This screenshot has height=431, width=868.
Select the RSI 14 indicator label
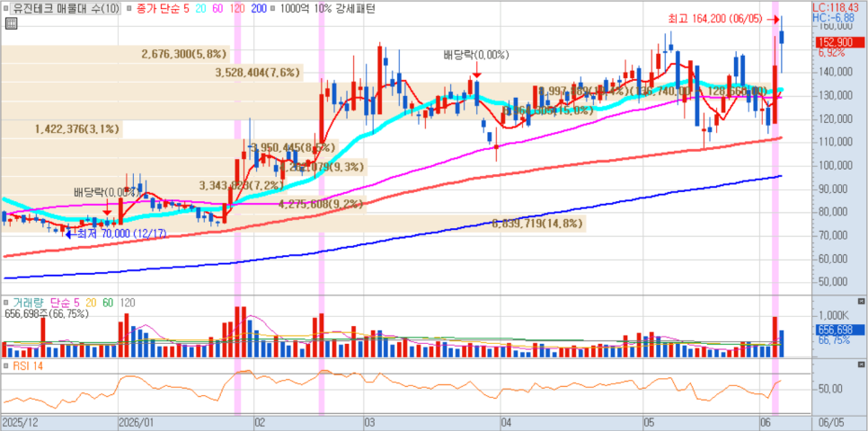[28, 366]
